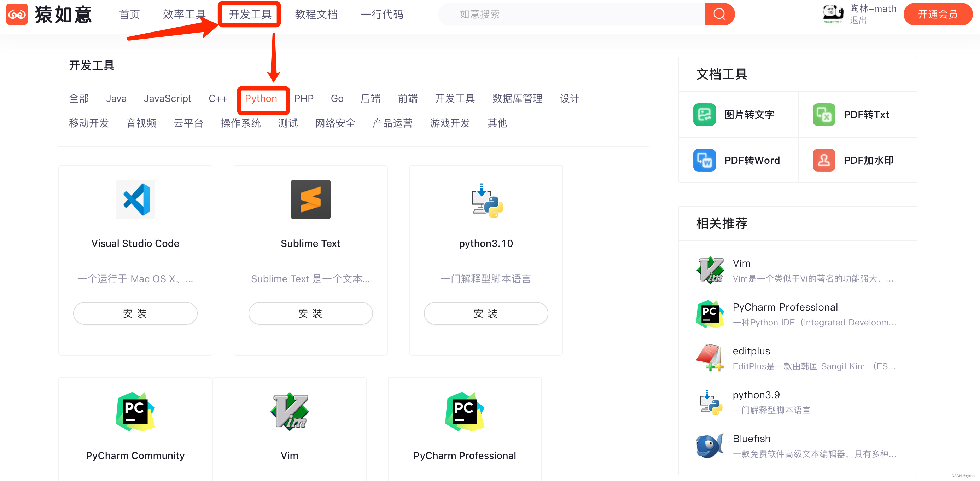Click the 猿如意 logo icon

coord(17,14)
